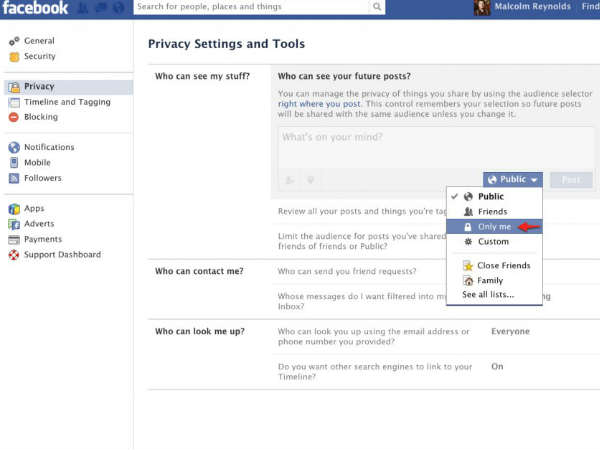Image resolution: width=600 pixels, height=450 pixels.
Task: Click the greyed-out Post button
Action: coord(571,180)
